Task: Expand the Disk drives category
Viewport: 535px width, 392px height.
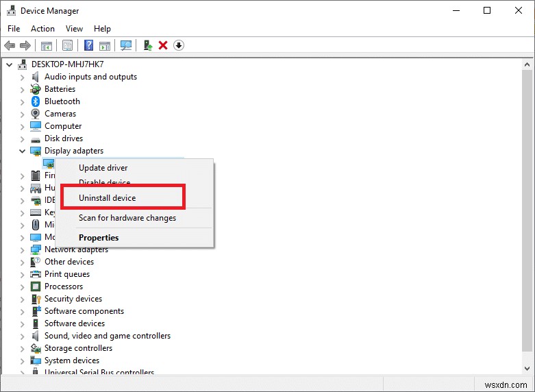Action: point(22,138)
